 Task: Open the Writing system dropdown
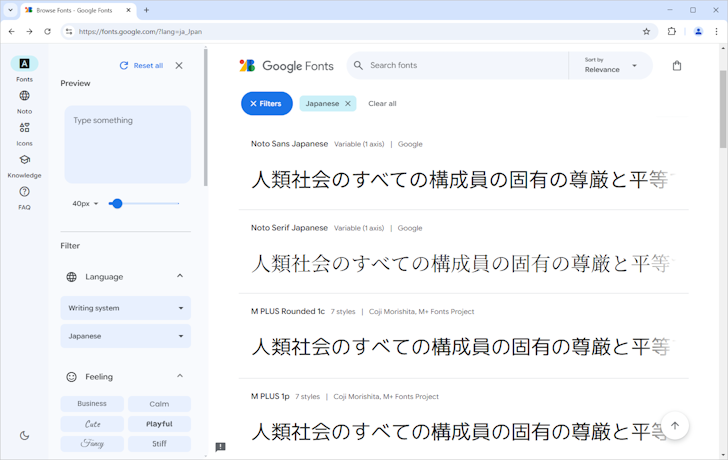(125, 308)
